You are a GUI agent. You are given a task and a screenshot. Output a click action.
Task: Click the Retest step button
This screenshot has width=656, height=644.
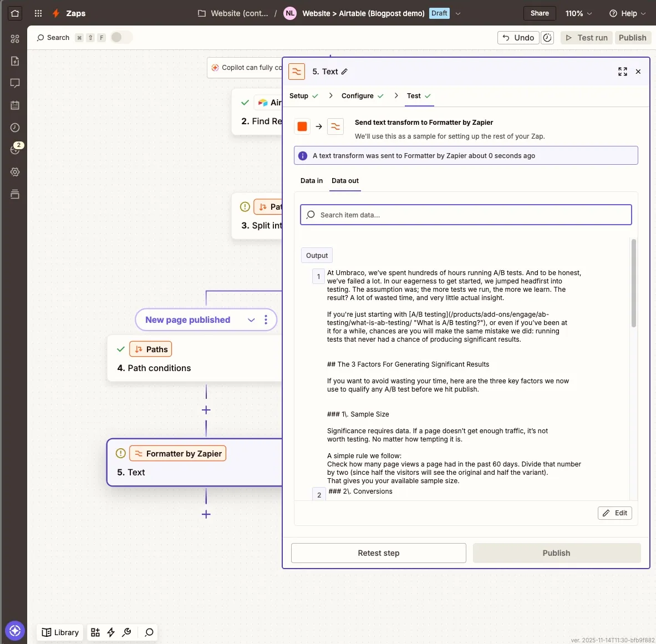(x=378, y=552)
